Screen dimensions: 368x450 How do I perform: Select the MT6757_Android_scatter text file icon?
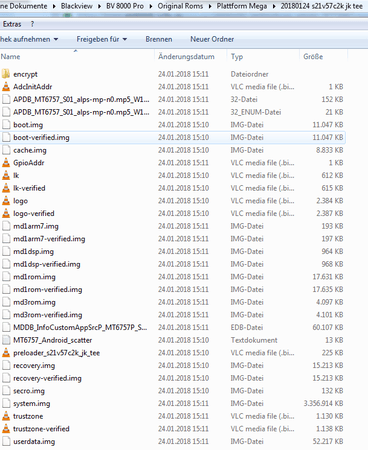click(6, 340)
